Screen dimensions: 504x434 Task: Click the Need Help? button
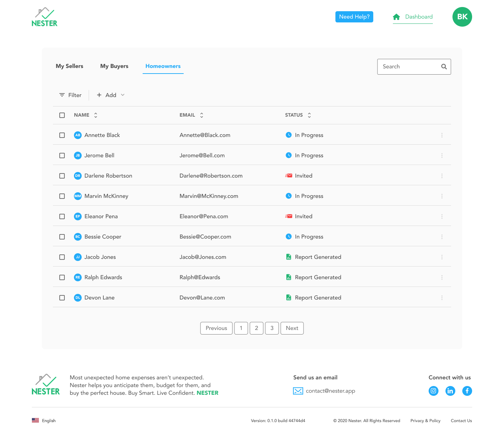(354, 16)
